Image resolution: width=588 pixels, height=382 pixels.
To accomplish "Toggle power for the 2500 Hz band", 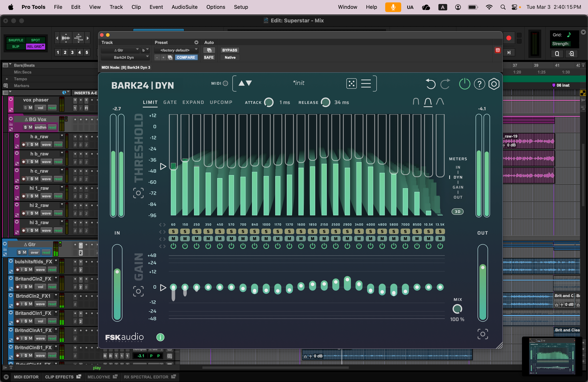I will tap(336, 246).
